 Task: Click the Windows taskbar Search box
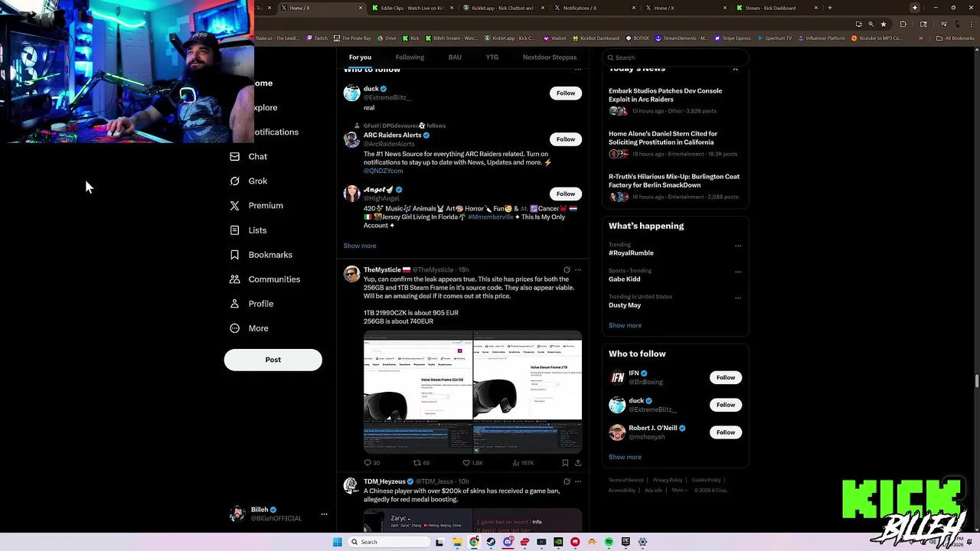389,542
